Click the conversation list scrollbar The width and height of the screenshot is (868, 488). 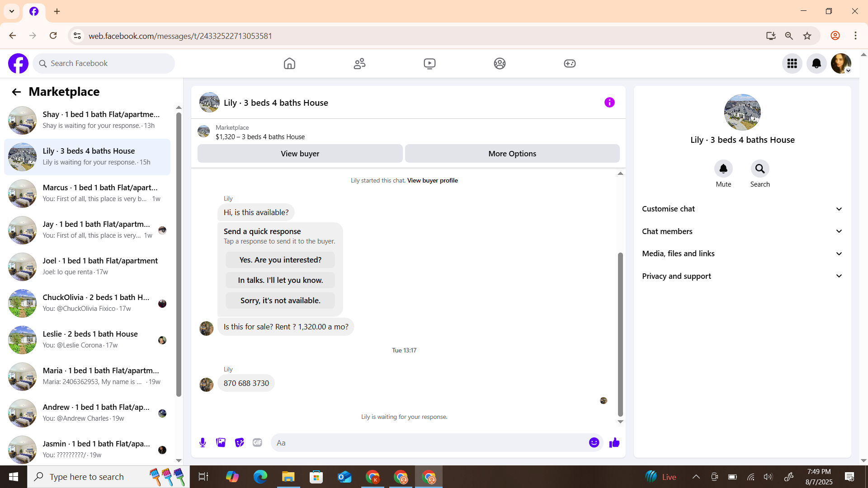[179, 254]
